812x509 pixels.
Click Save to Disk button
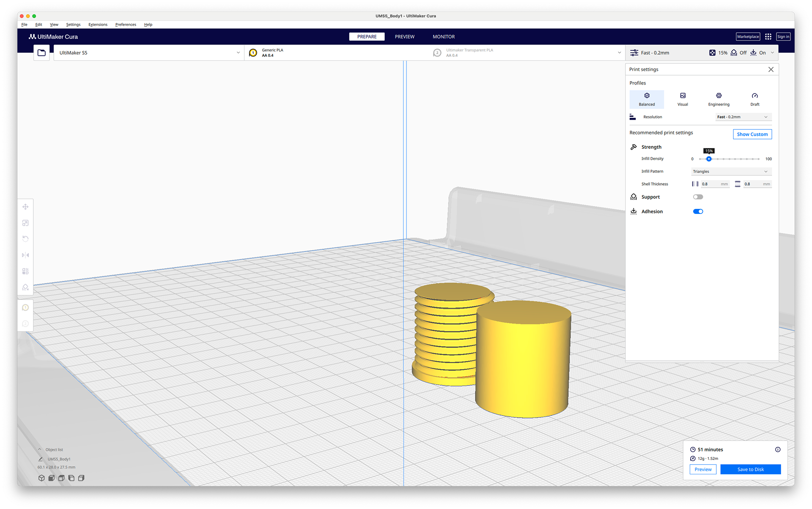coord(750,469)
